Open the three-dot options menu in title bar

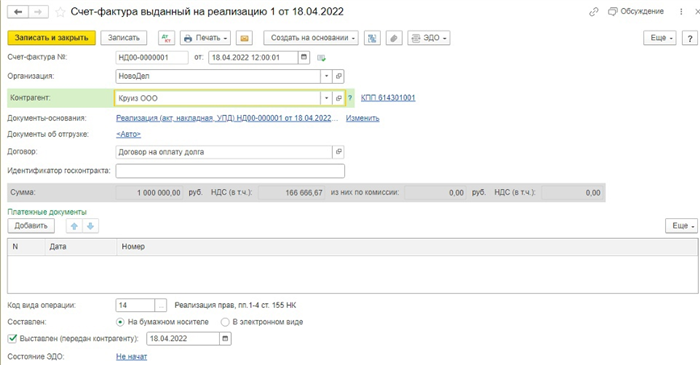pyautogui.click(x=681, y=12)
